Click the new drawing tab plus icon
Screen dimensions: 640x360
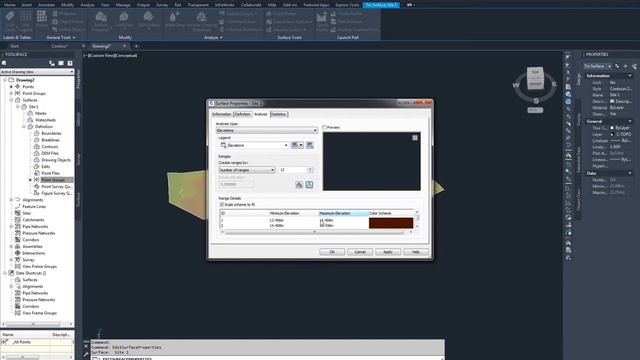coord(136,46)
